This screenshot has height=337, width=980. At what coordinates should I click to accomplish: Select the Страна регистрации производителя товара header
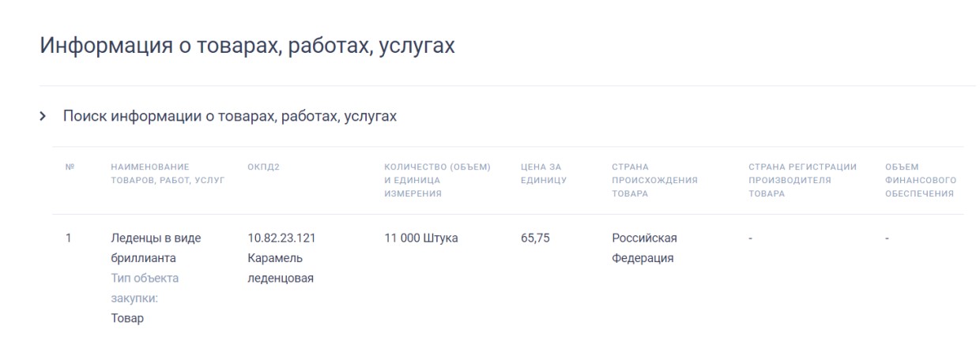[802, 180]
